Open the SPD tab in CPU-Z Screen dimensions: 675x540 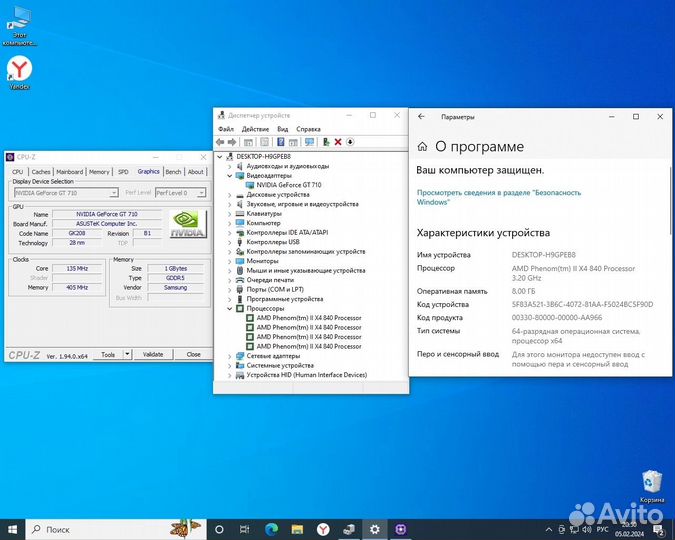pos(124,172)
